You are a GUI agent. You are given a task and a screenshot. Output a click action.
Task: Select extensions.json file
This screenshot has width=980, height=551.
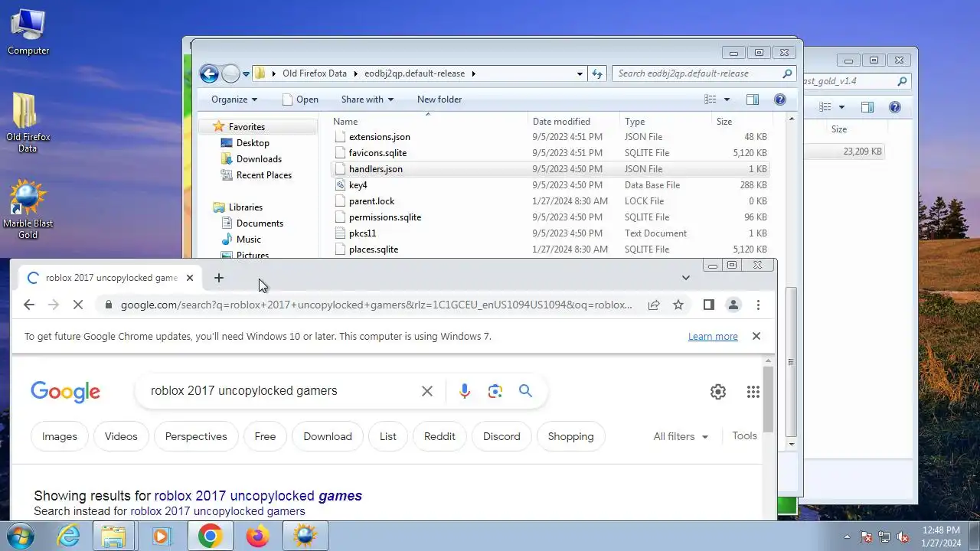[x=550, y=137]
